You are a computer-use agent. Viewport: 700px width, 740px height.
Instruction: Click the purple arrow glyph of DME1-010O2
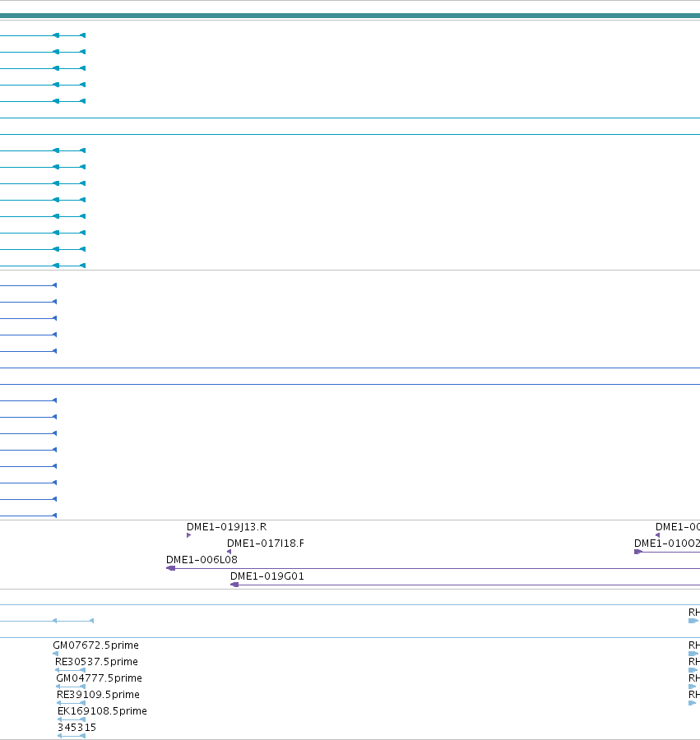click(638, 552)
